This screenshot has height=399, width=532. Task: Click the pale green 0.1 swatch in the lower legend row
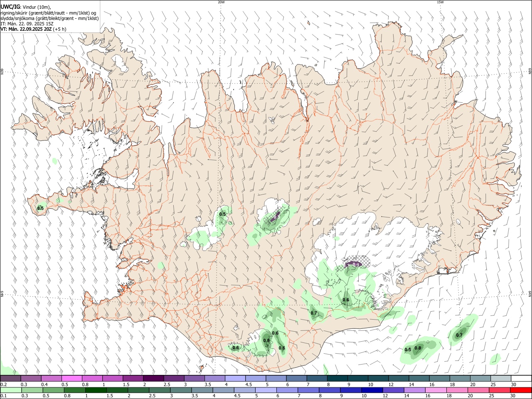tap(11, 390)
